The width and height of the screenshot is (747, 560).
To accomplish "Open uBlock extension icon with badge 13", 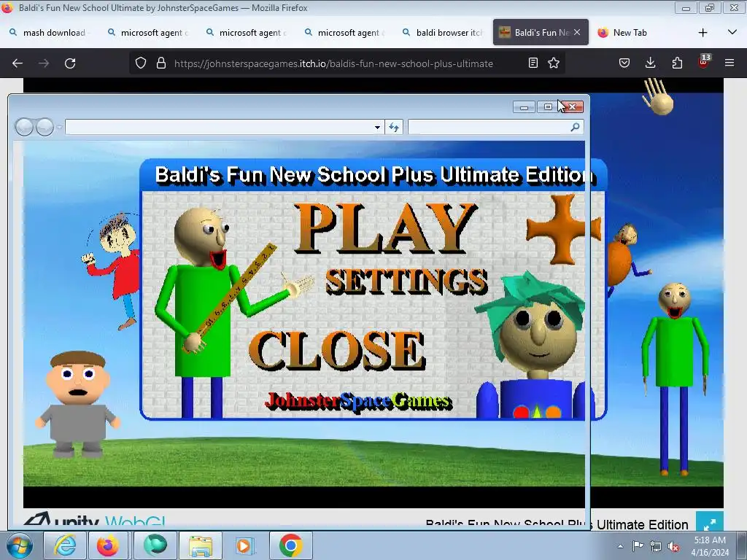I will tap(703, 62).
